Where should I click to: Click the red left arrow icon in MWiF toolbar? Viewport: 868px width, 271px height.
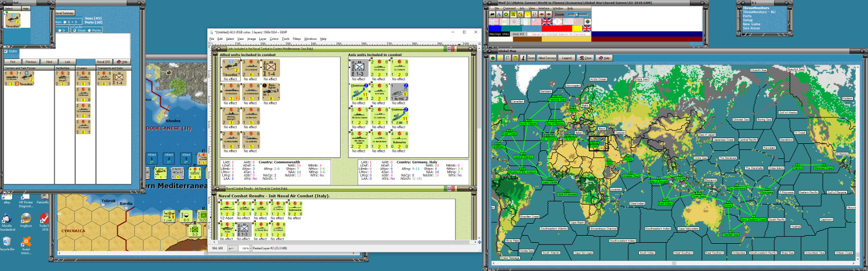tap(542, 14)
